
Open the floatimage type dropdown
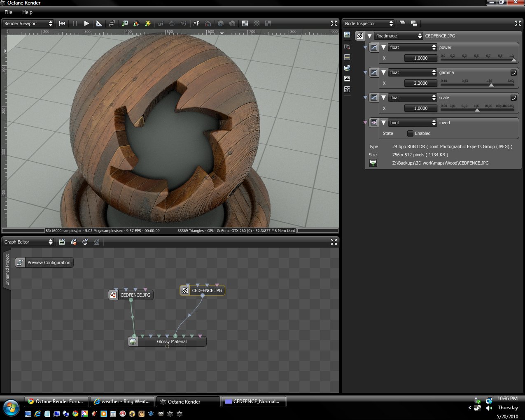click(x=399, y=36)
